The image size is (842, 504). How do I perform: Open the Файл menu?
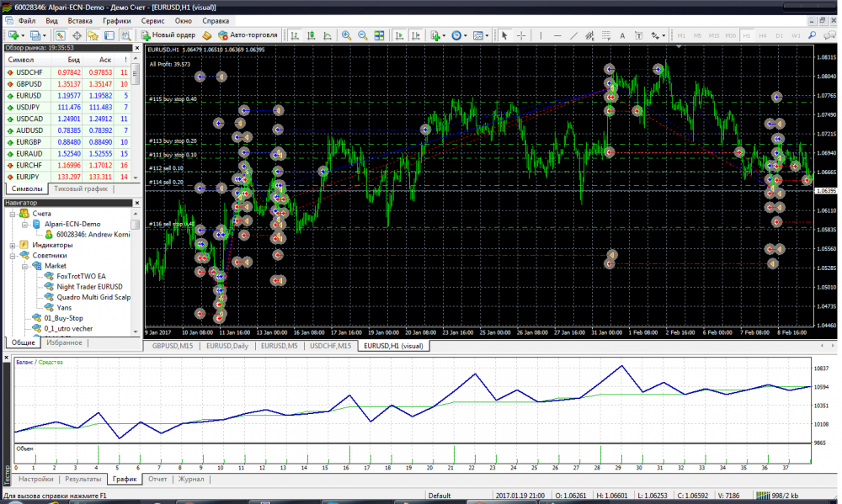pos(27,21)
